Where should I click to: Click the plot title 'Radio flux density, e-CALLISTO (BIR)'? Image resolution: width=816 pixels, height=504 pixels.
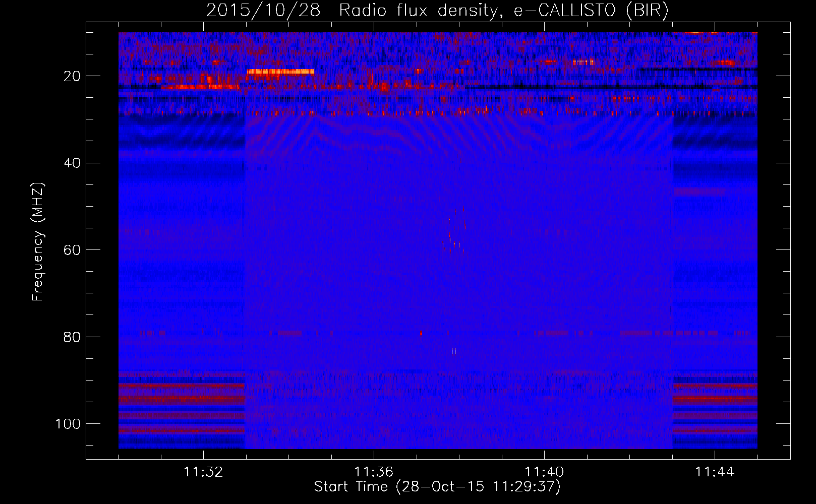pyautogui.click(x=503, y=11)
